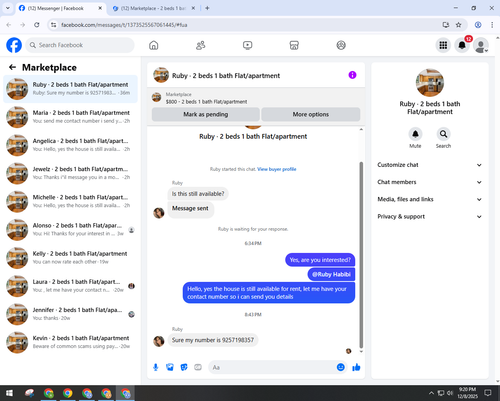Open the Facebook menu grid icon
This screenshot has height=401, width=500.
(x=443, y=45)
